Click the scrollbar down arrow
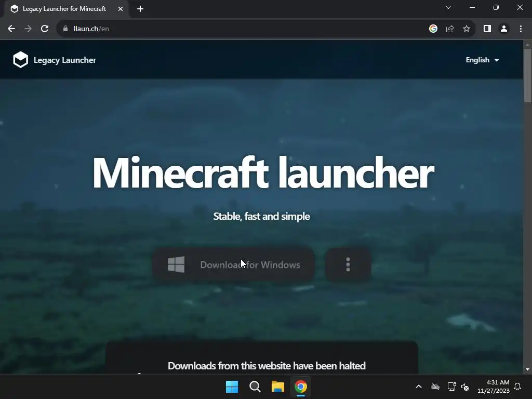532x399 pixels. point(527,369)
